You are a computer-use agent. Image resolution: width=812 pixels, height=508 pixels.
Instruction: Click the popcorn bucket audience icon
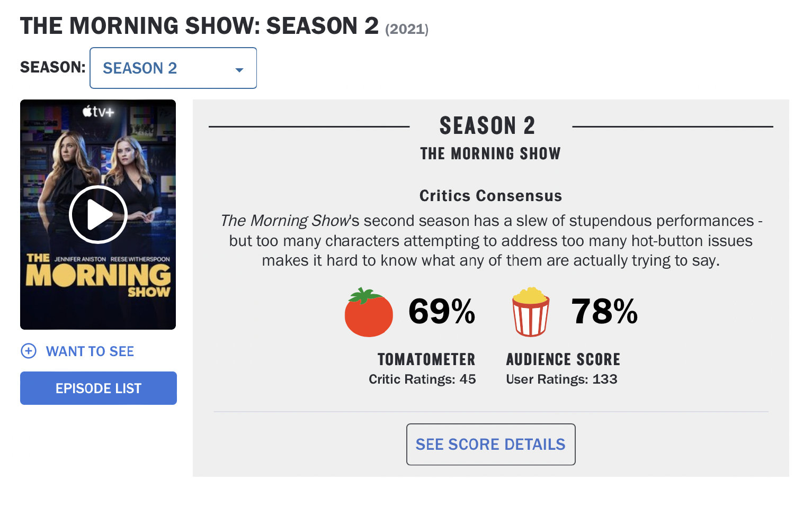point(530,312)
